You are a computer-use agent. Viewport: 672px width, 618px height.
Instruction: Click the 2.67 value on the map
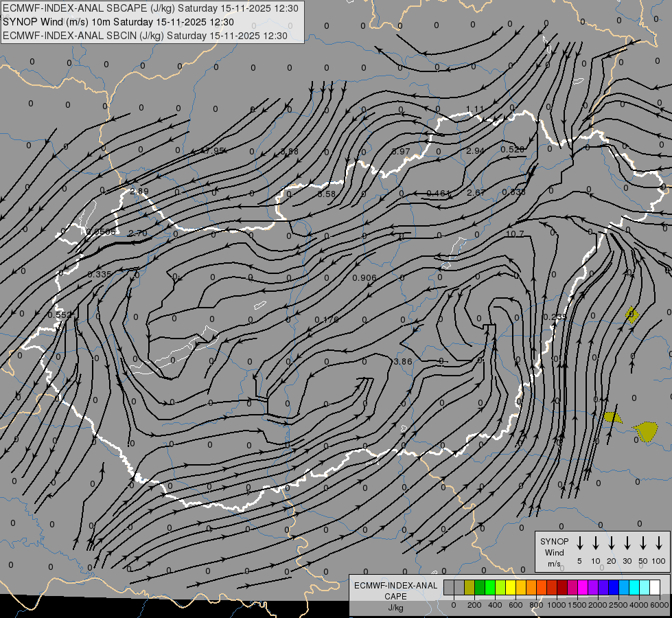pos(476,192)
